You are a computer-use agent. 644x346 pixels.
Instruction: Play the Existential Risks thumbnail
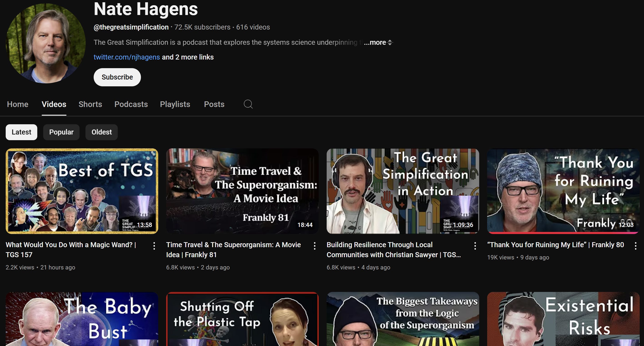[x=563, y=319]
